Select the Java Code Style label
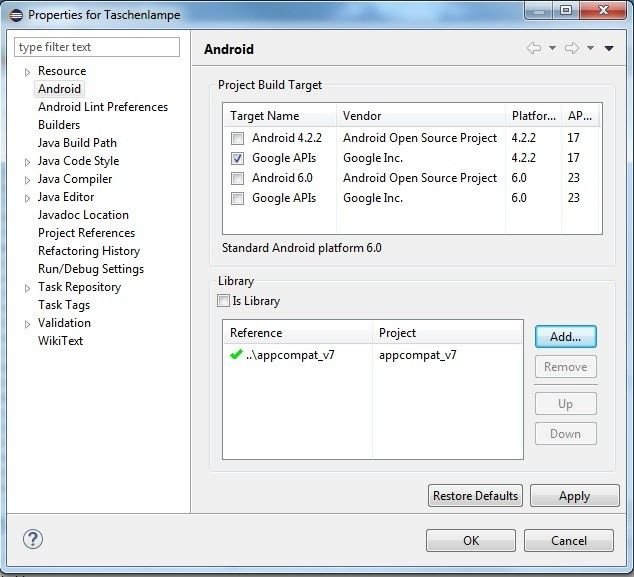The height and width of the screenshot is (577, 634). click(x=78, y=161)
